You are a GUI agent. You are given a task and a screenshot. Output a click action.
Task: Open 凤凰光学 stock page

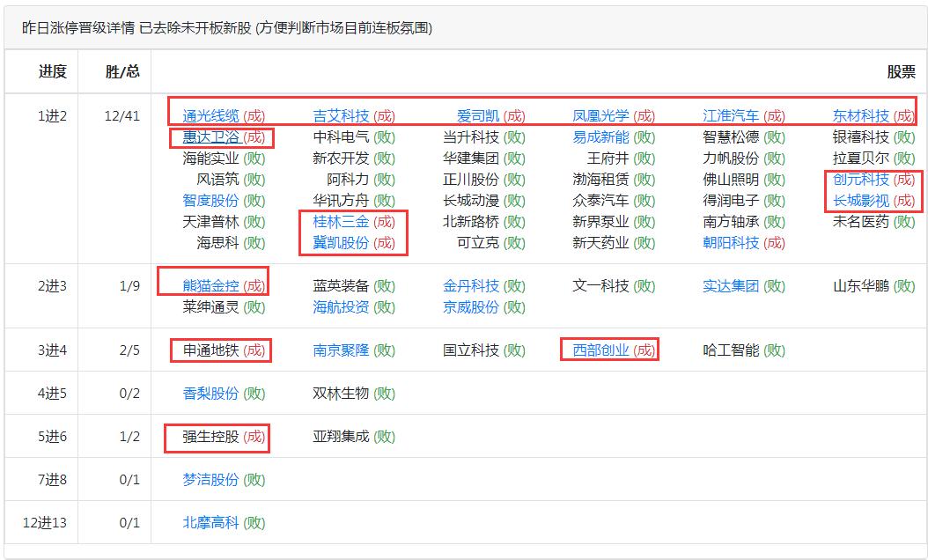pos(600,116)
